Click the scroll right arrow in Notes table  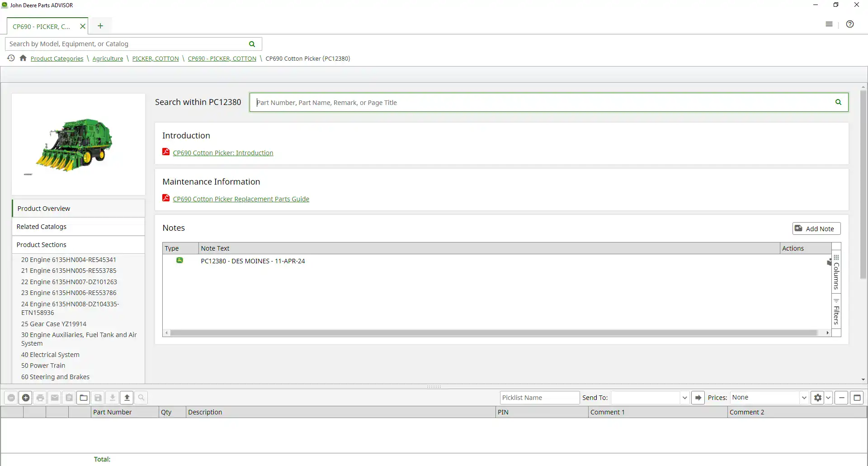827,333
